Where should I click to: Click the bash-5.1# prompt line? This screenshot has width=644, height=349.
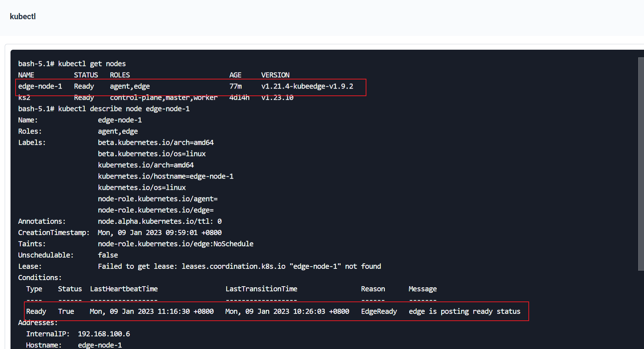pos(72,63)
